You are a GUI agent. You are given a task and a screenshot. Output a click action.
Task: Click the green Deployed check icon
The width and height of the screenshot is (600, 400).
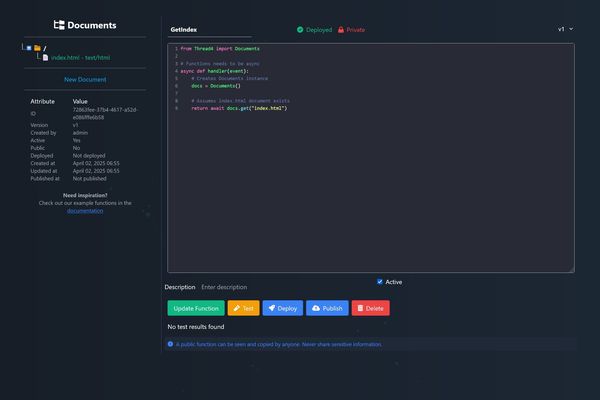point(300,29)
